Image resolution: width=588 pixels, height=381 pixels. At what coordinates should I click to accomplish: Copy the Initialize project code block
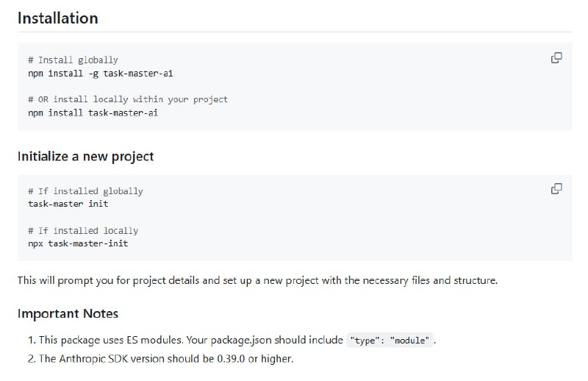click(556, 189)
